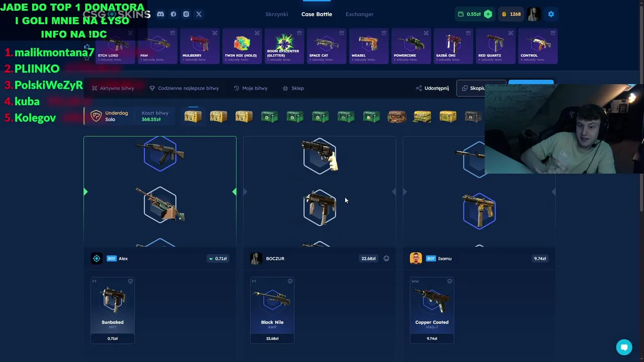Open the Space Cat drop card
Viewport: 644px width, 362px height.
[327, 46]
